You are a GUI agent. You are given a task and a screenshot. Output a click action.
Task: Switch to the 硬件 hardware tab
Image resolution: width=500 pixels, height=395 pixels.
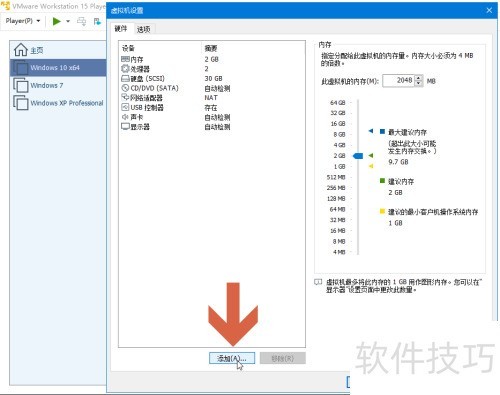coord(121,29)
